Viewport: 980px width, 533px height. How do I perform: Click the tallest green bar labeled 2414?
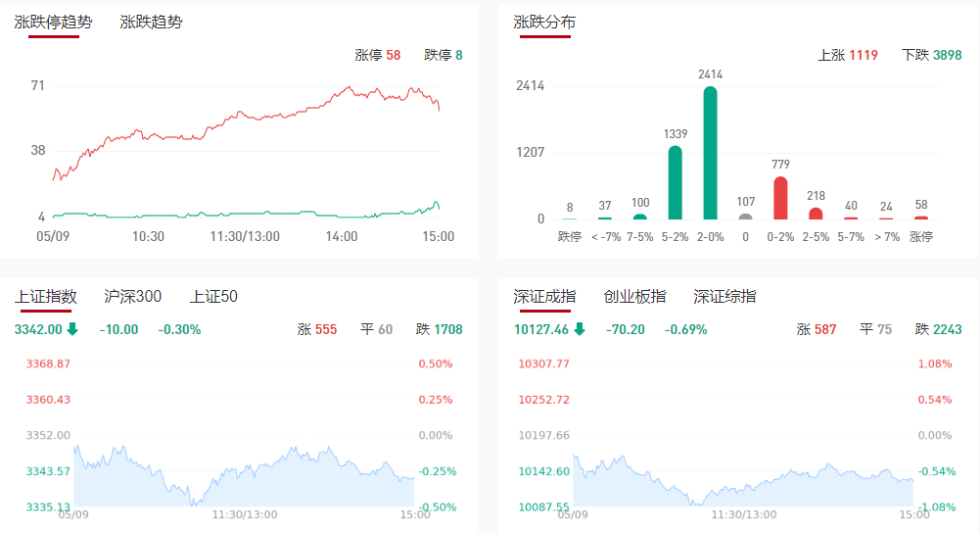(710, 153)
